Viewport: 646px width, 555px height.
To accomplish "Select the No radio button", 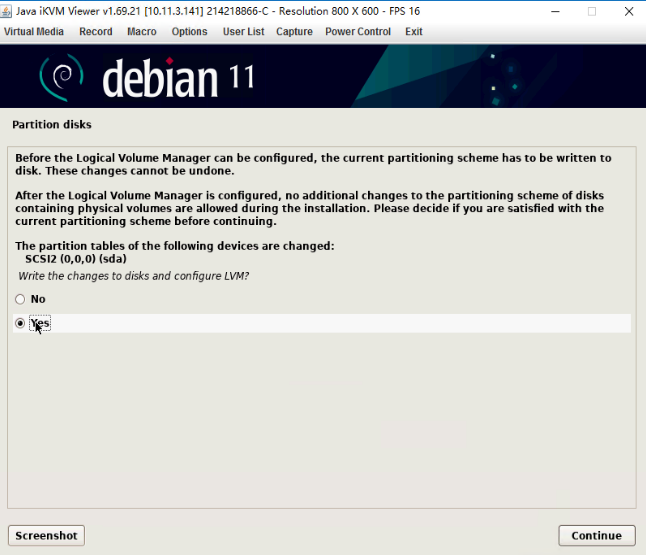I will click(x=20, y=299).
